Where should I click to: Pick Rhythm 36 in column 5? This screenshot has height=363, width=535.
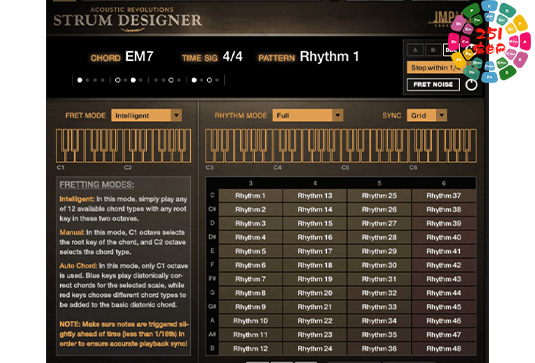[379, 349]
